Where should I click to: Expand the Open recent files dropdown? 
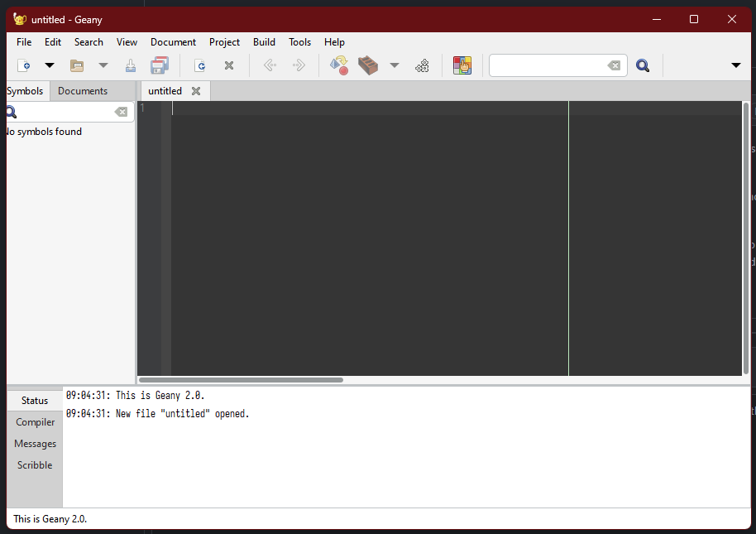pyautogui.click(x=103, y=65)
